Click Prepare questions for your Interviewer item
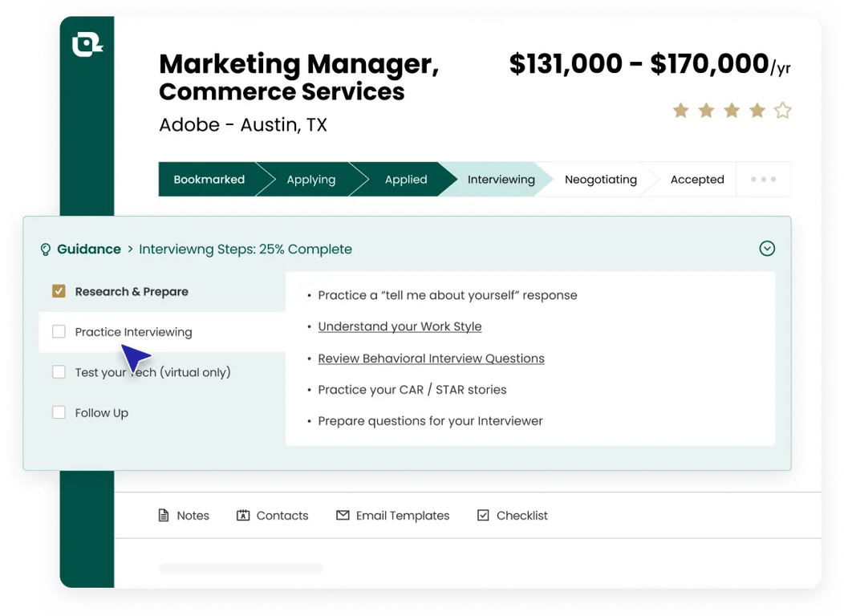 tap(430, 421)
